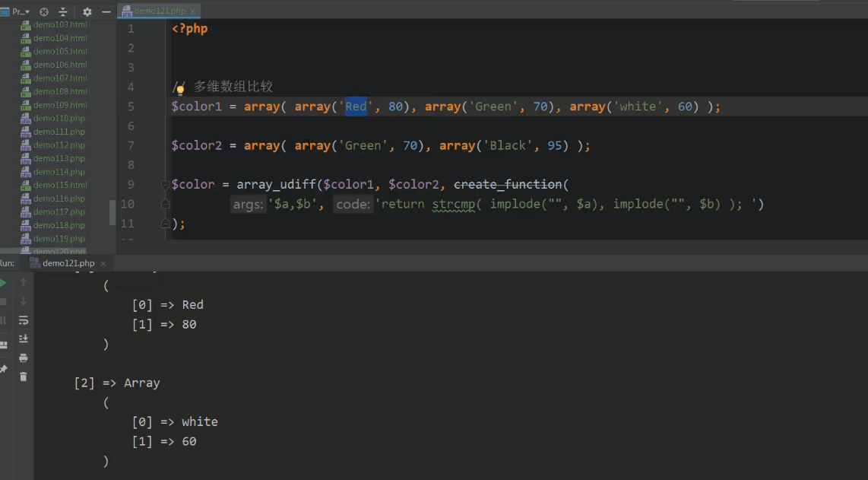868x480 pixels.
Task: Rerun demo121.php with green play button
Action: [3, 283]
